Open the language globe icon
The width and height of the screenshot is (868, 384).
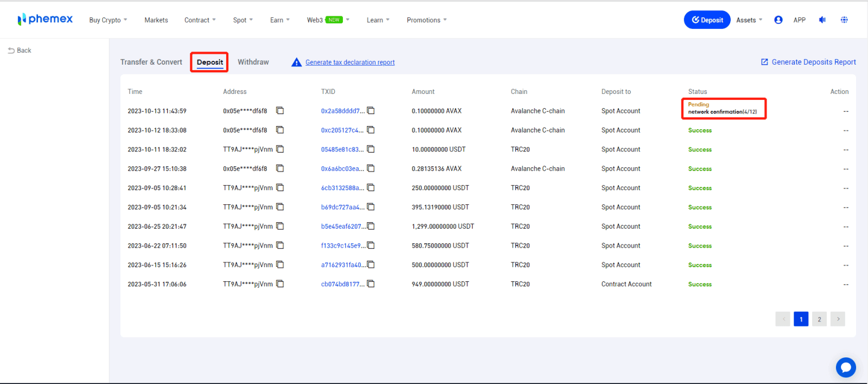pos(844,20)
